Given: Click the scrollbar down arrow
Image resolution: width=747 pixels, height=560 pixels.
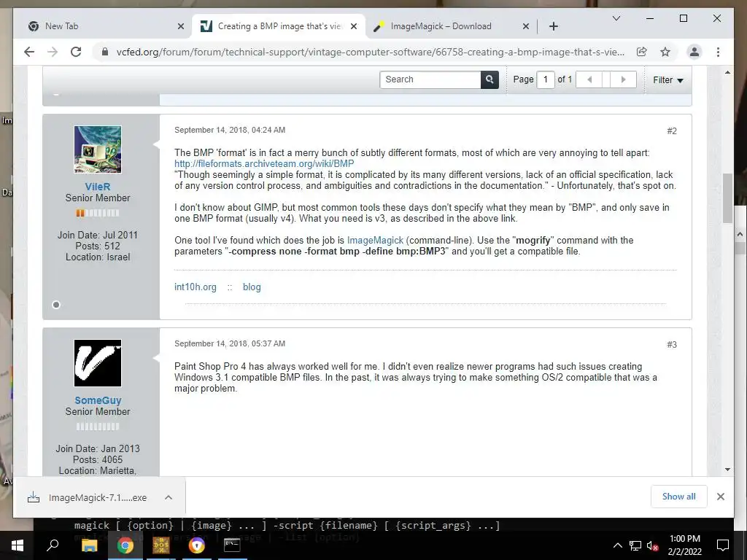Looking at the screenshot, I should [727, 470].
